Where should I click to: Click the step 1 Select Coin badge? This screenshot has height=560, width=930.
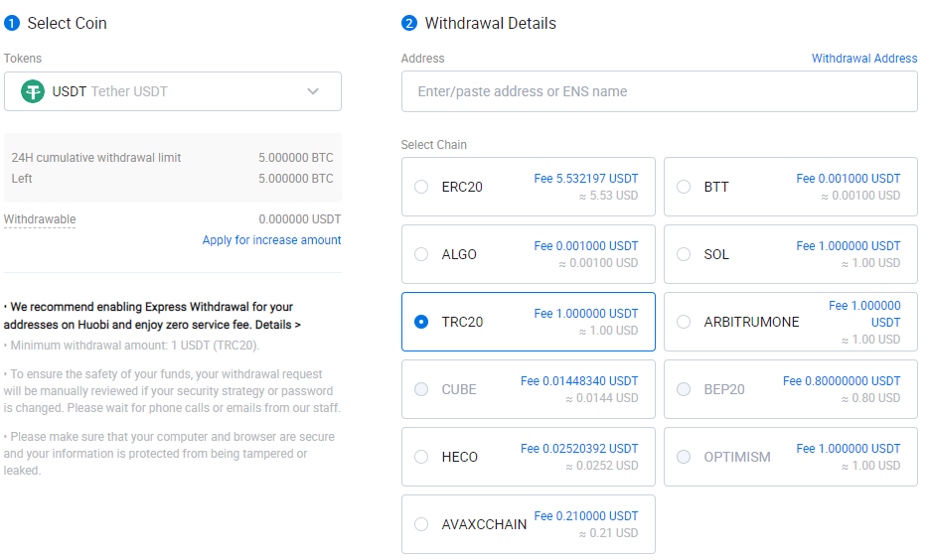(12, 23)
